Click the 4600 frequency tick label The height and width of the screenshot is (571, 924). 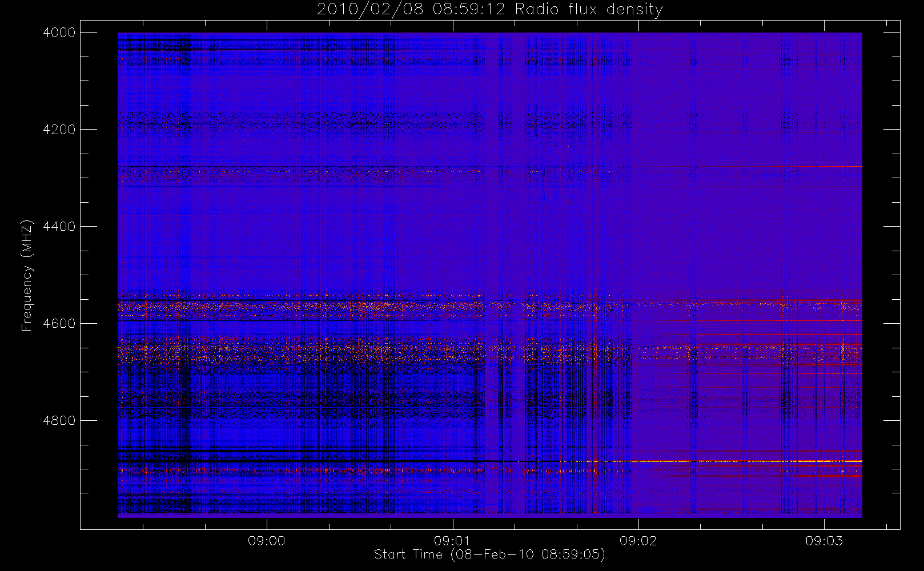coord(59,324)
